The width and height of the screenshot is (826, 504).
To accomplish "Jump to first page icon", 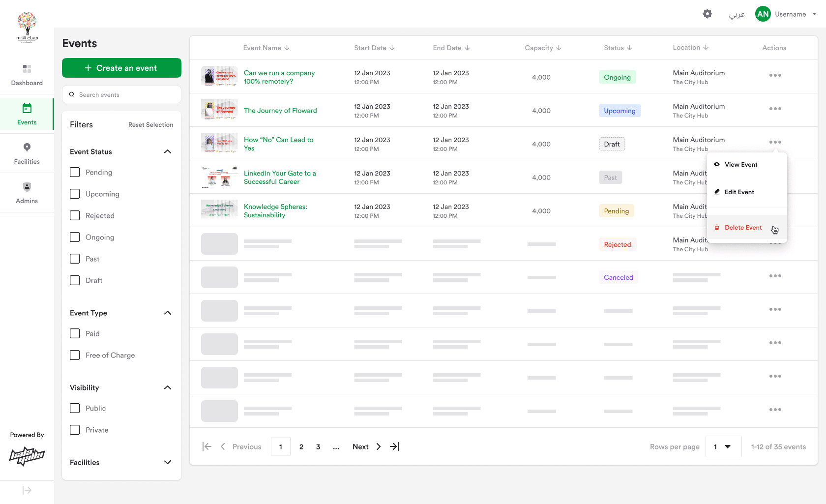I will 206,446.
